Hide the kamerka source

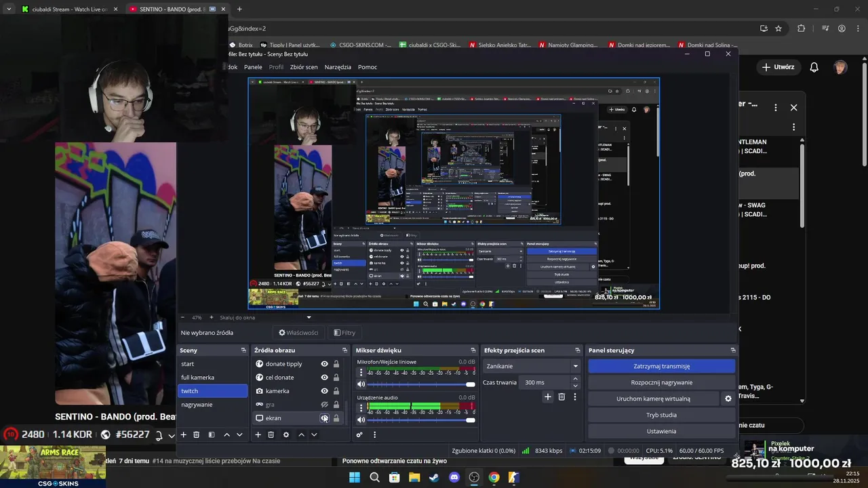(x=324, y=391)
